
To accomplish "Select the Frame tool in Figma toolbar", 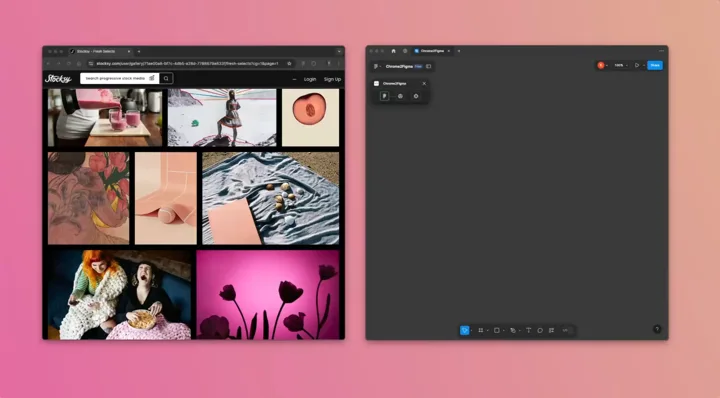I will point(481,330).
